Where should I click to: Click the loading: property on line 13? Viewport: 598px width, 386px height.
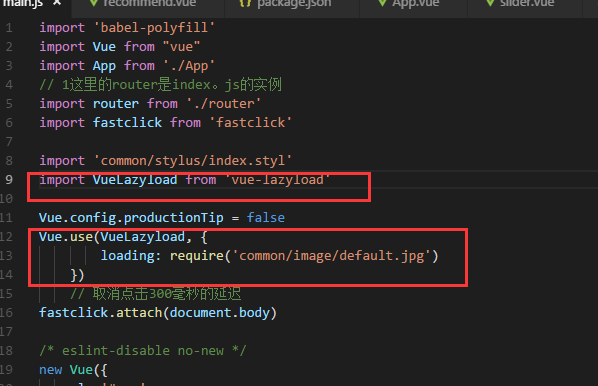131,256
